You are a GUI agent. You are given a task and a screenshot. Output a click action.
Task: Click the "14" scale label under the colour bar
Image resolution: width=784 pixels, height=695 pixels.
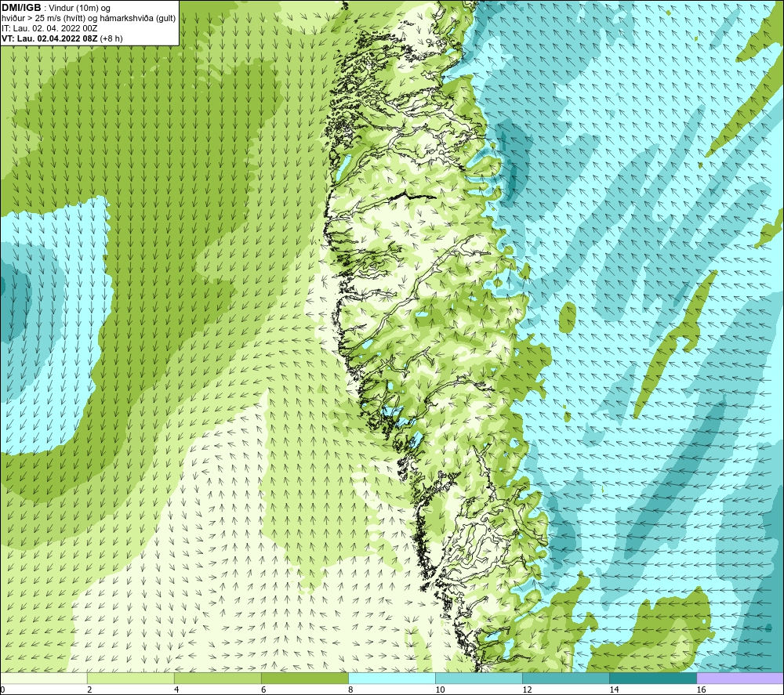[x=614, y=690]
